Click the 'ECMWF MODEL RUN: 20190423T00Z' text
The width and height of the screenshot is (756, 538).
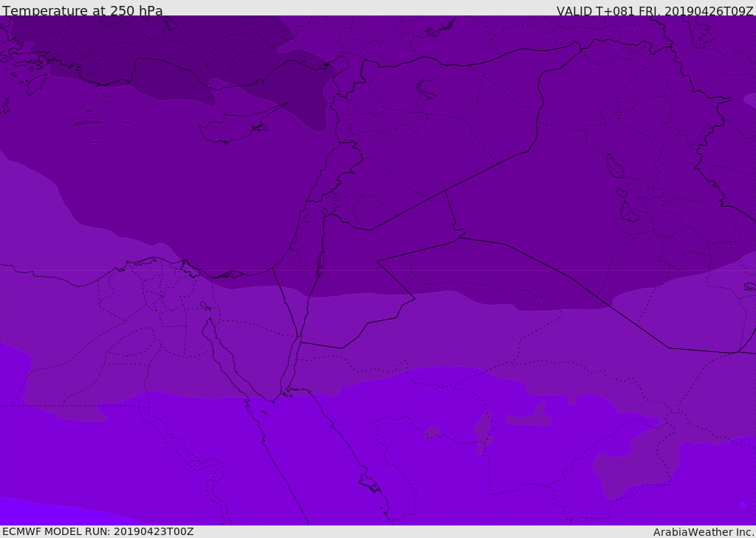click(x=98, y=531)
